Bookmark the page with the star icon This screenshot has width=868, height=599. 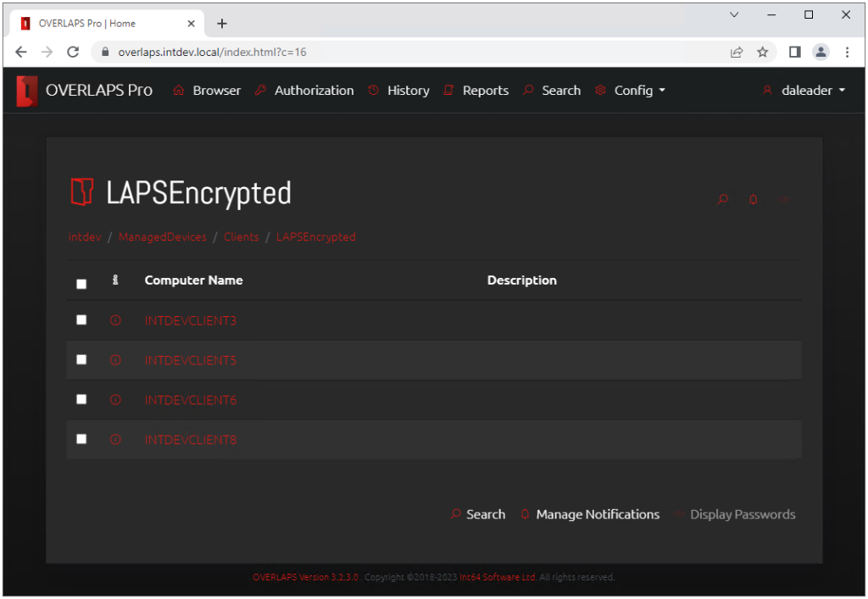(763, 53)
